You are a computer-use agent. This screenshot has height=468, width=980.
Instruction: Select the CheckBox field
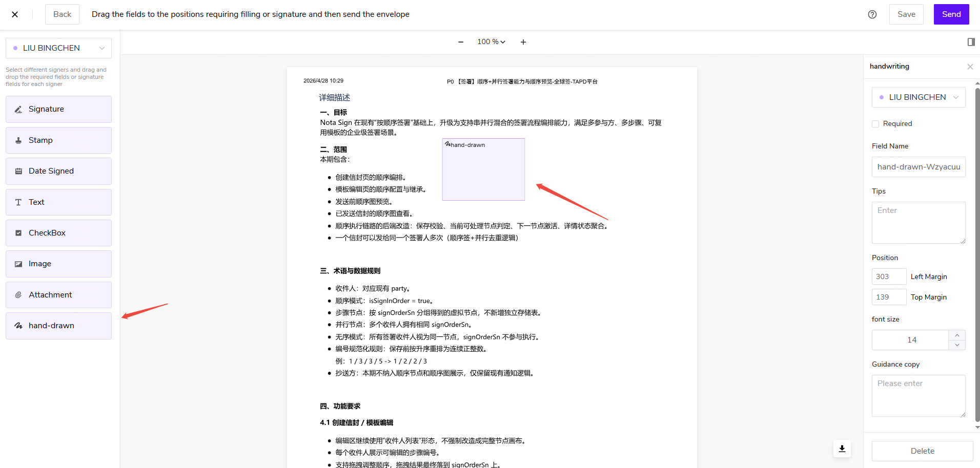click(58, 233)
